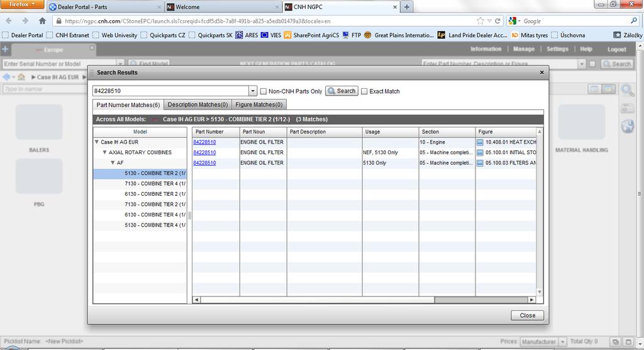Open figure icon for 10.408.01 HEAT EXCH row
Viewport: 644px width, 350px height.
click(480, 142)
